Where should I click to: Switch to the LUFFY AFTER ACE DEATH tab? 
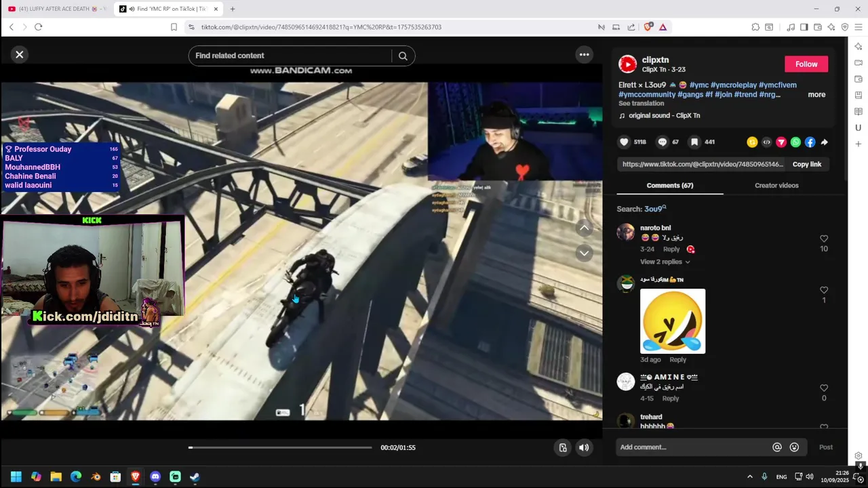coord(57,9)
